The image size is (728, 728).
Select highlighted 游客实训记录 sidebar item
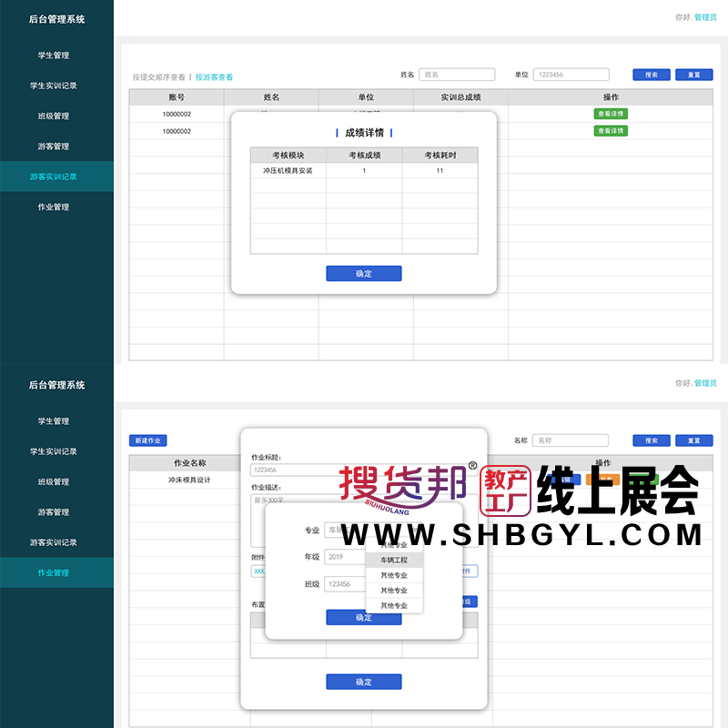click(x=56, y=177)
